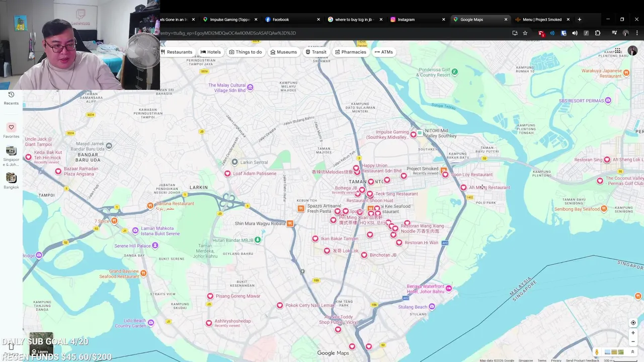
Task: Click the Larkin Sentral transit marker
Action: (x=234, y=162)
